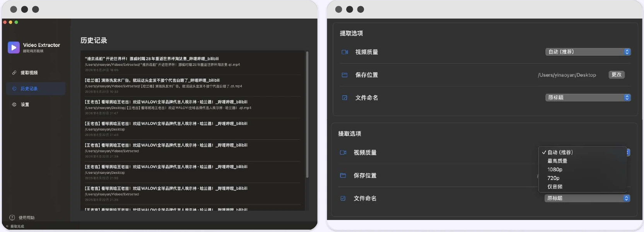Click the 【王老吉】 Desktop path ending in .qt.mp4

tap(168, 108)
